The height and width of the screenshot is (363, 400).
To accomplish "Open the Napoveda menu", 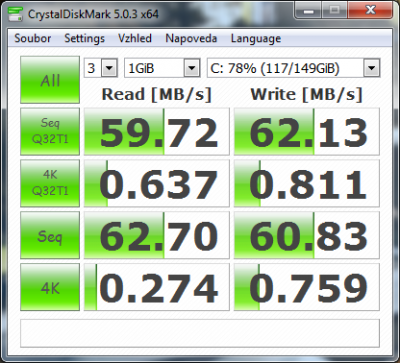I will point(191,38).
